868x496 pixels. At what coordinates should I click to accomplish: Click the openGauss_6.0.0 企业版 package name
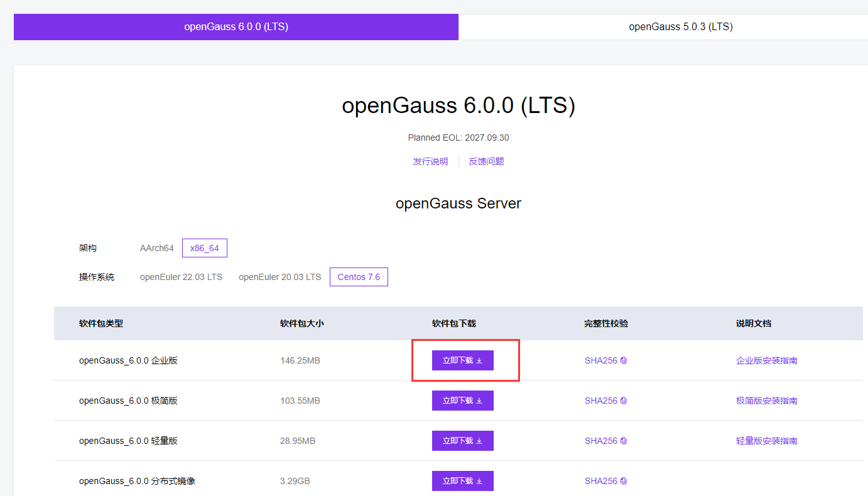[128, 360]
